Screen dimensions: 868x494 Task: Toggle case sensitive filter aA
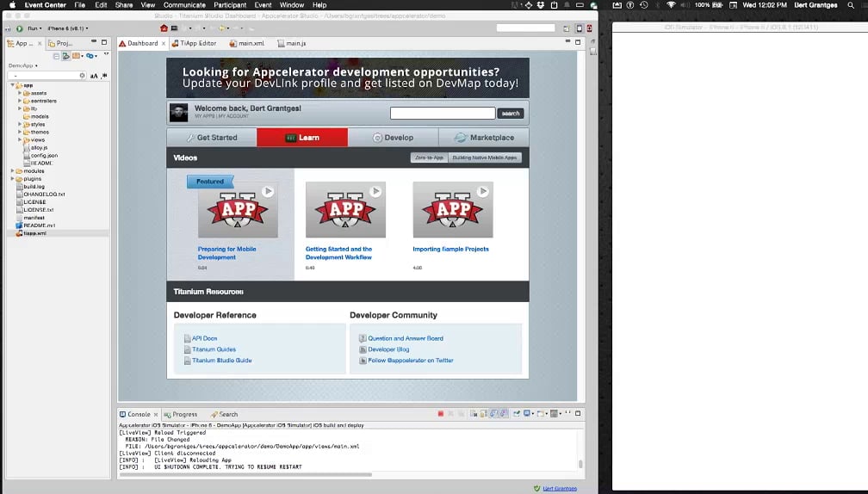tap(94, 76)
